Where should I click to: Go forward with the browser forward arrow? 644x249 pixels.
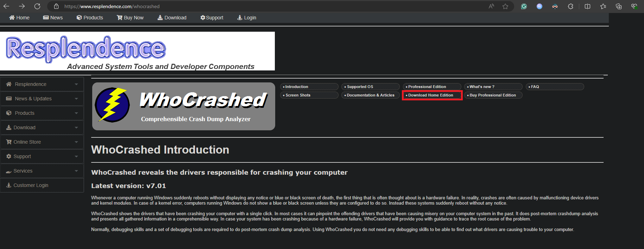pyautogui.click(x=22, y=6)
